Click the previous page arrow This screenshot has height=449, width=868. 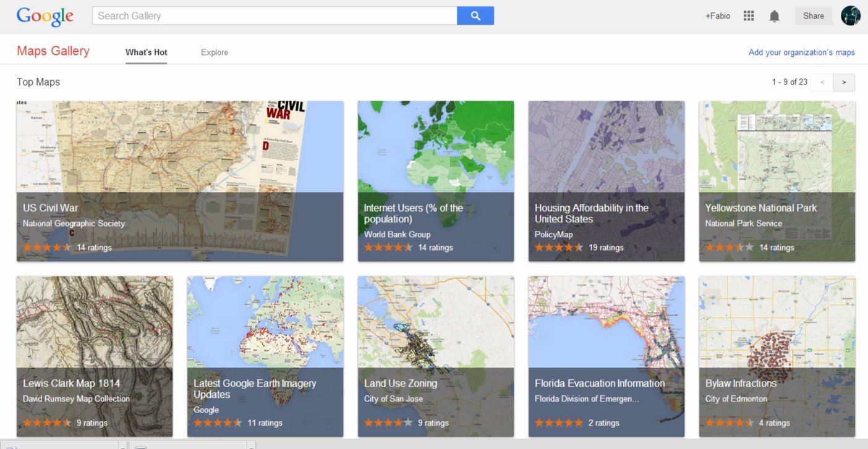tap(822, 82)
